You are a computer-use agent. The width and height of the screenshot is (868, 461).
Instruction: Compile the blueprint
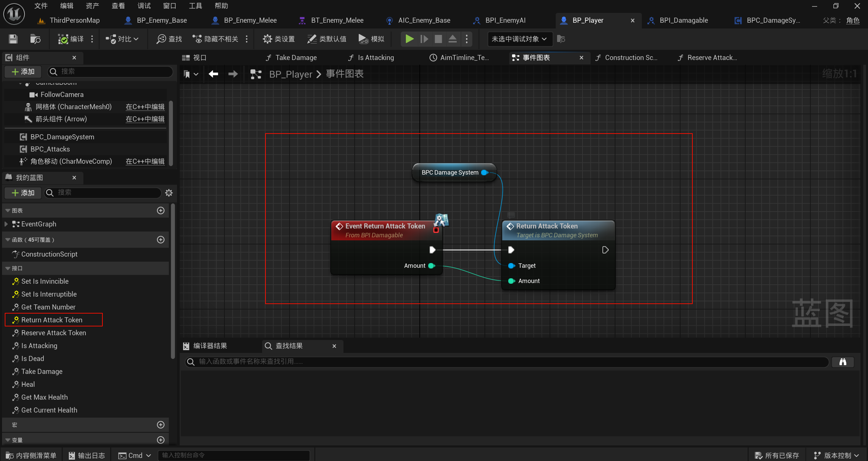point(71,39)
